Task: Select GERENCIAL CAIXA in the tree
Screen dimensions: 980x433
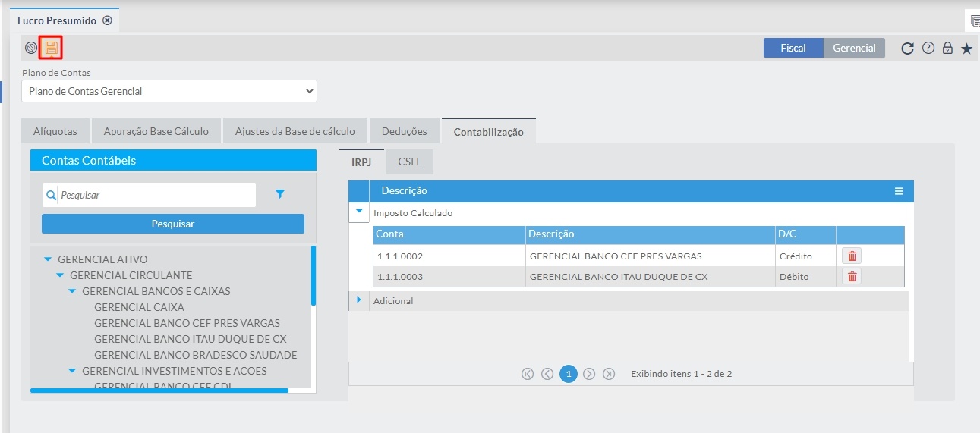Action: click(139, 307)
